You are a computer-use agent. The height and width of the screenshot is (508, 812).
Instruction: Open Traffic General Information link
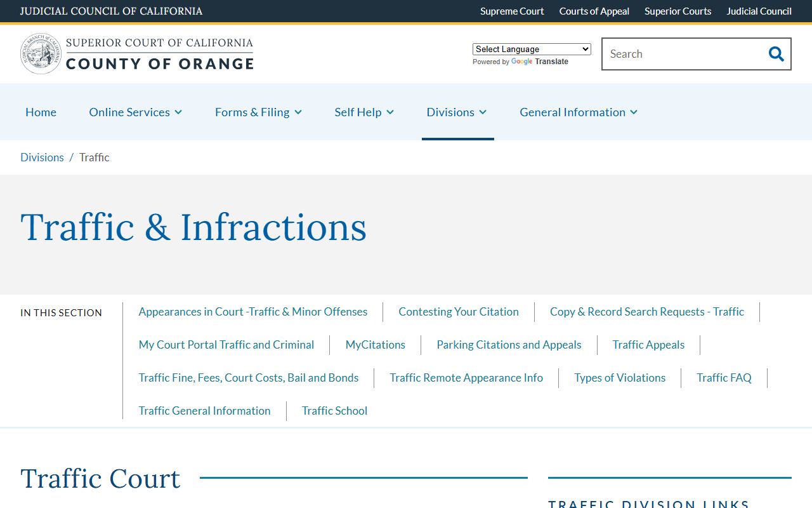[x=204, y=411]
